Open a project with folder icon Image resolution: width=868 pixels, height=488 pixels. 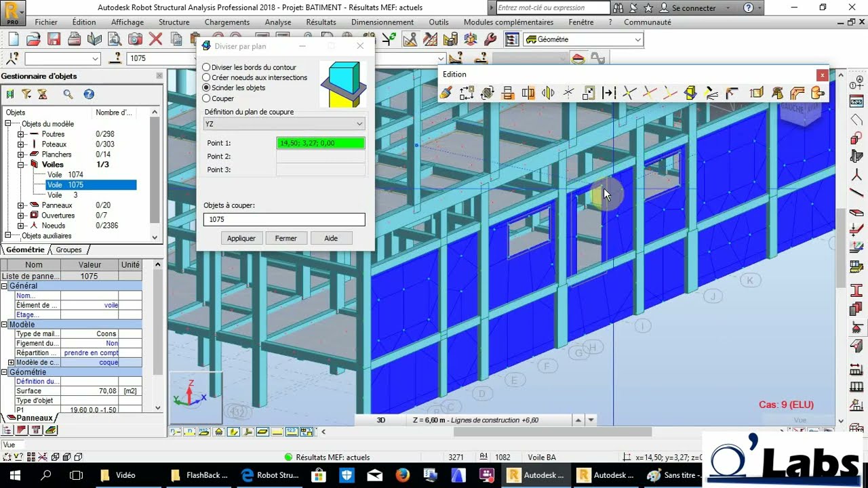(34, 39)
